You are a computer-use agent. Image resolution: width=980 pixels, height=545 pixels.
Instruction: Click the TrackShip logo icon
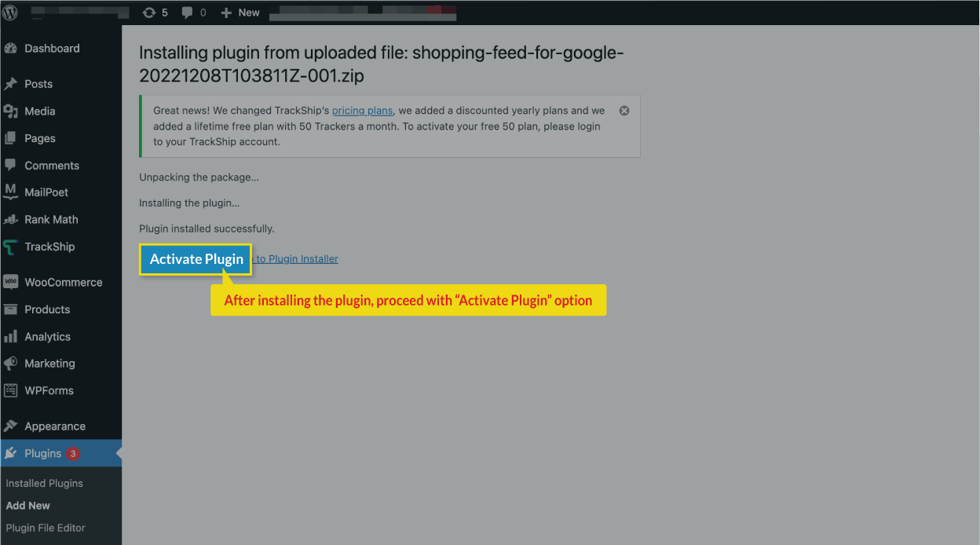(x=10, y=247)
